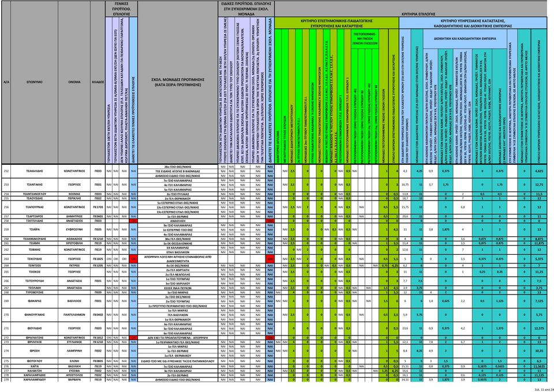Screen dimensions: 554x392
Task: Click the 2ο ΓΕΛ ΧΟΡΤΙΑΤΗ school cell
Action: (178, 270)
